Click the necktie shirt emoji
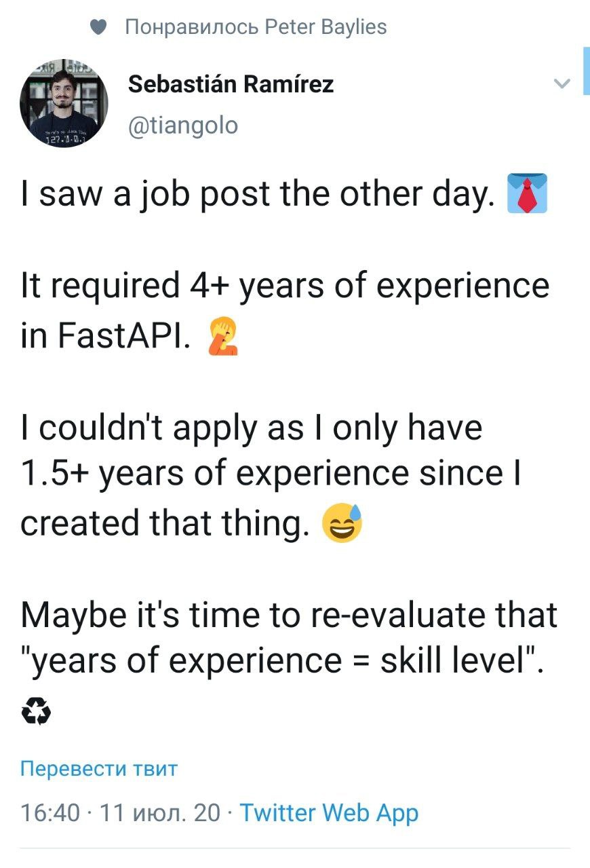Viewport: 590px width, 868px height. coord(527,194)
